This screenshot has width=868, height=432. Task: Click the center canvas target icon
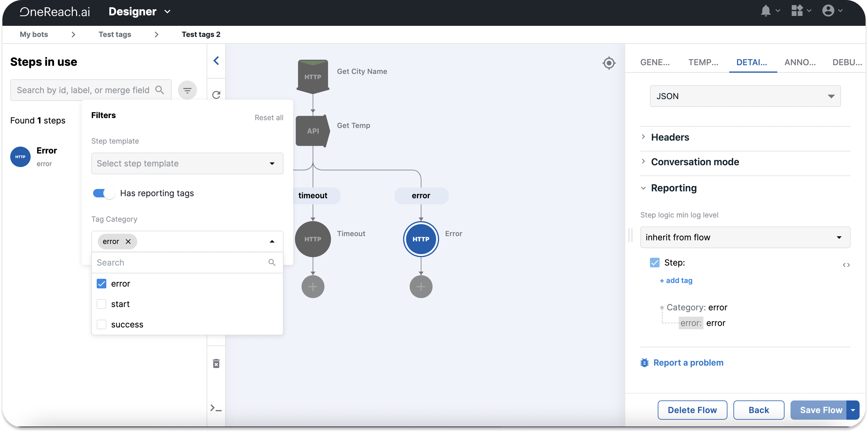609,63
